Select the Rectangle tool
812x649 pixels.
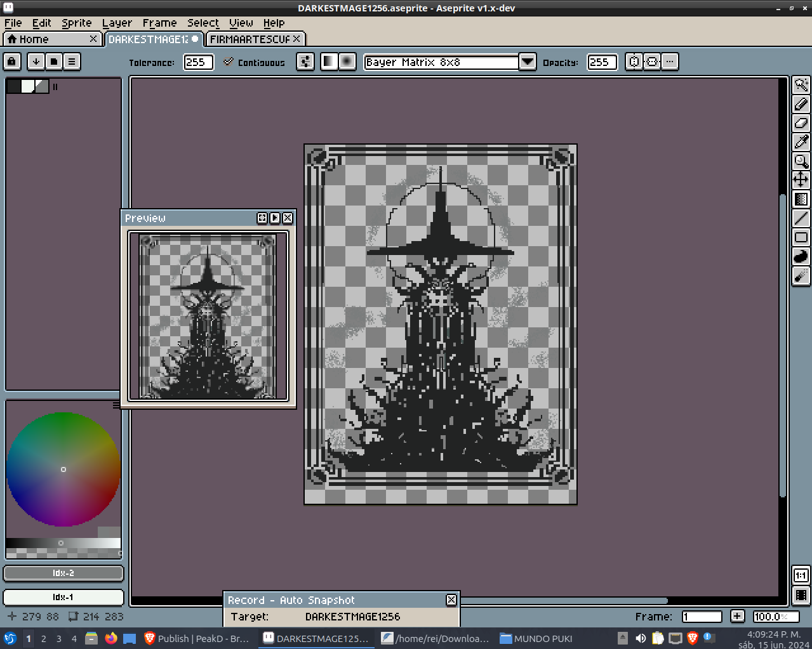pyautogui.click(x=801, y=237)
